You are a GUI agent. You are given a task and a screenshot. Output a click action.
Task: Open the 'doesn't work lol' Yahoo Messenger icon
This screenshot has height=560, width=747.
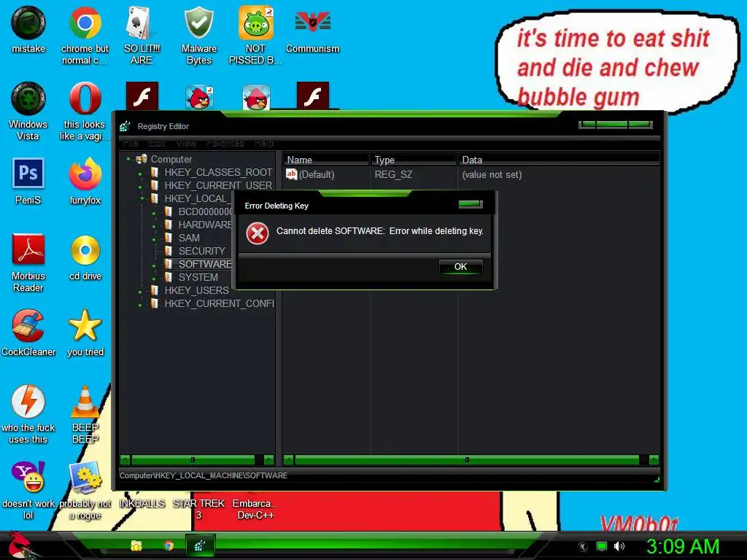click(x=28, y=477)
